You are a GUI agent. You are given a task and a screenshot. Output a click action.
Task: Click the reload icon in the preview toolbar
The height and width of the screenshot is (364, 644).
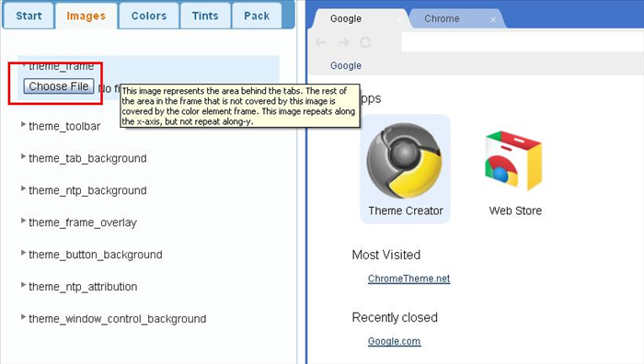click(365, 42)
